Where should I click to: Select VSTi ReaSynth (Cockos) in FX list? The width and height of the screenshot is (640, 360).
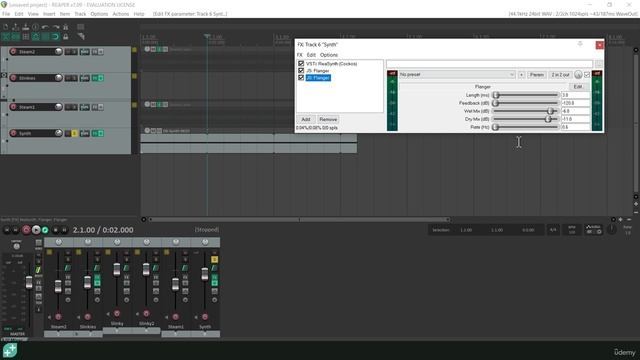click(x=331, y=64)
